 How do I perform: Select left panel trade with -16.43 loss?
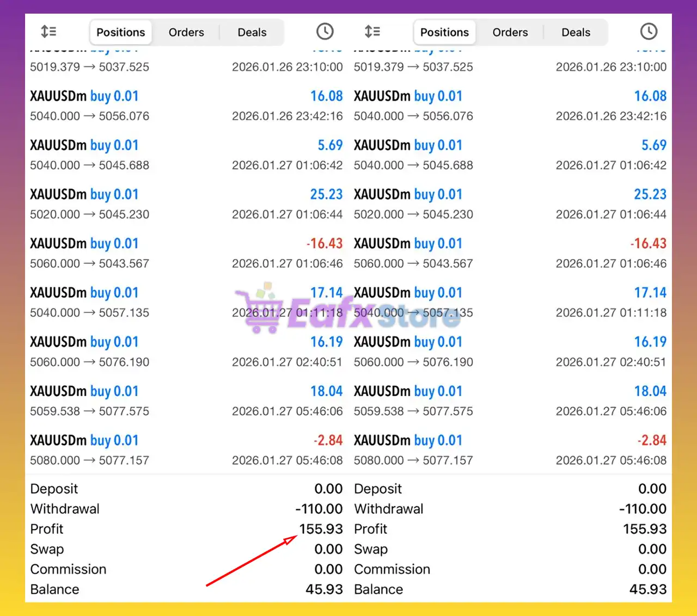(186, 253)
